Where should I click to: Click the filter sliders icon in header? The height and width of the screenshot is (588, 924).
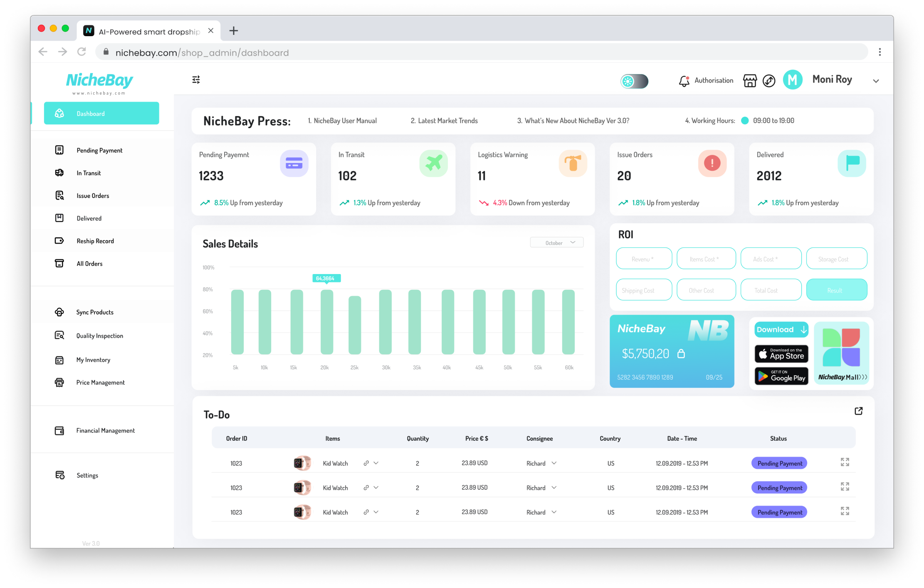[x=196, y=79]
